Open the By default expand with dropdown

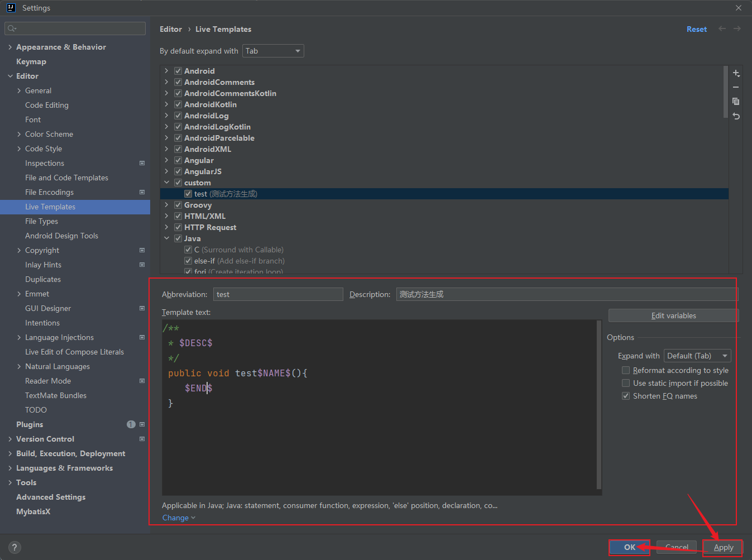tap(274, 51)
